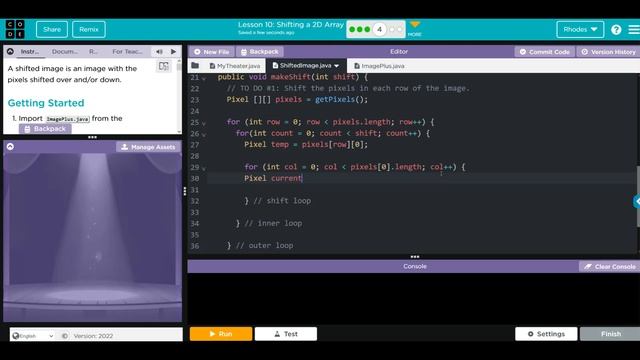Screen dimensions: 640x360
Task: Switch to the Documentation tab
Action: pyautogui.click(x=64, y=51)
